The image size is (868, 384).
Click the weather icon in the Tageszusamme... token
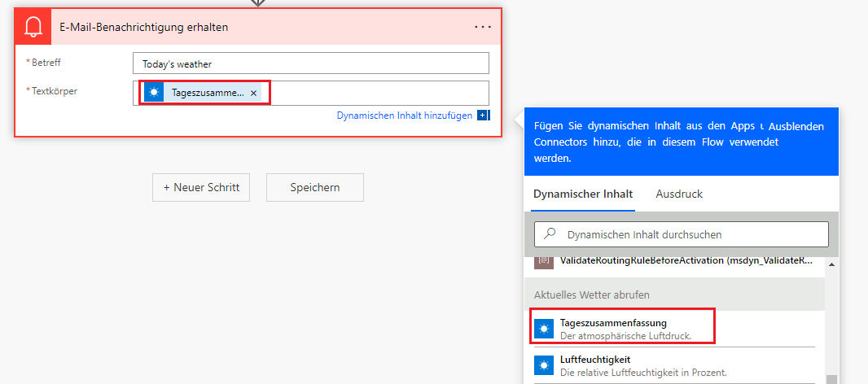[x=154, y=93]
